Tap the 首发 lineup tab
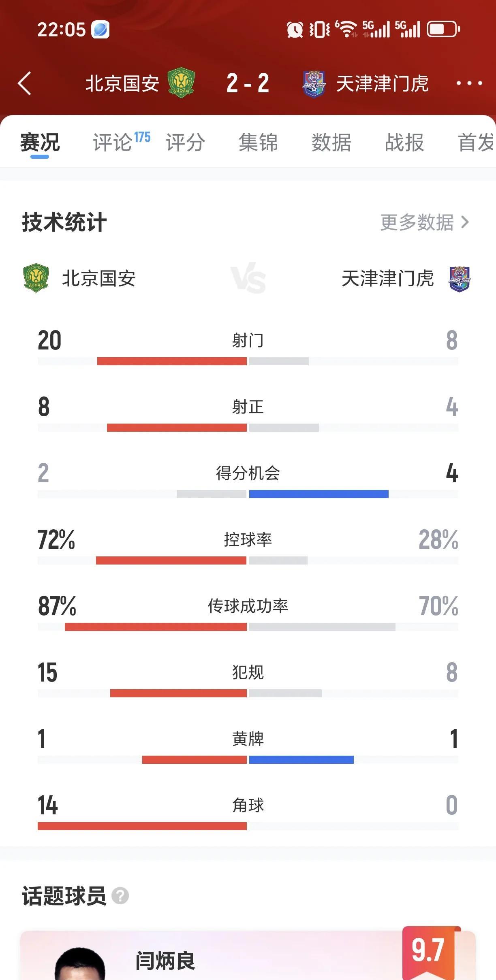The image size is (496, 980). (476, 142)
